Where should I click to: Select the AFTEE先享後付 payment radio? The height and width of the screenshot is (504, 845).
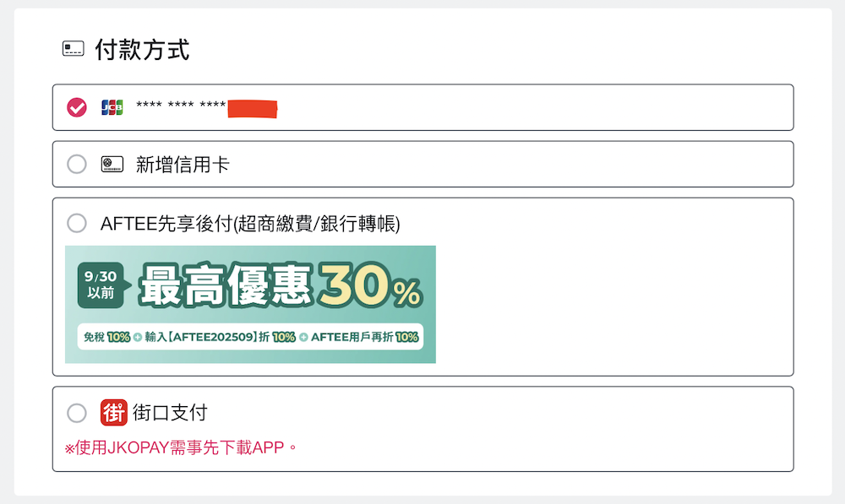(x=76, y=223)
